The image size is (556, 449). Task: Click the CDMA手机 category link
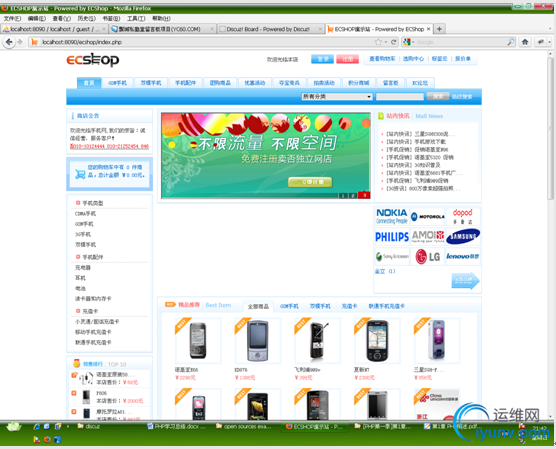pyautogui.click(x=85, y=214)
